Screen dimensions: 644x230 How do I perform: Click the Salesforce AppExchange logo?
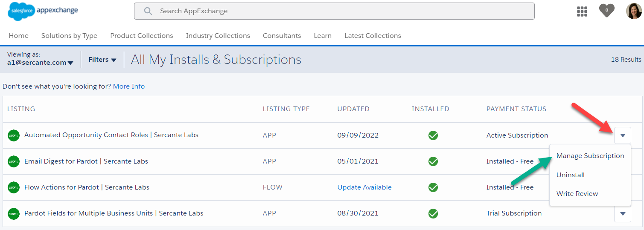tap(43, 11)
